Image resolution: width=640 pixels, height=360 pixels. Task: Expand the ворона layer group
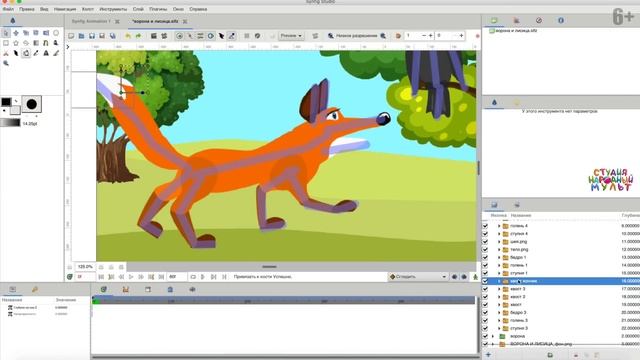click(493, 336)
